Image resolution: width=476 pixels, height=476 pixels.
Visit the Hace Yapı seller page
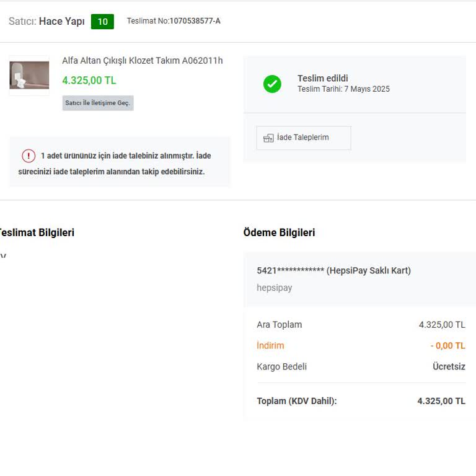coord(61,22)
